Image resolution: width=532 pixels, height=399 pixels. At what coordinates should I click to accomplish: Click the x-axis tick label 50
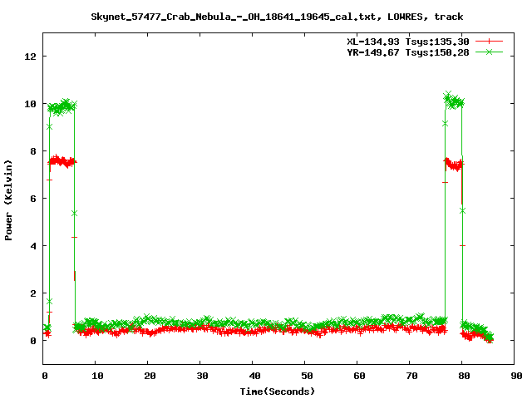307,376
